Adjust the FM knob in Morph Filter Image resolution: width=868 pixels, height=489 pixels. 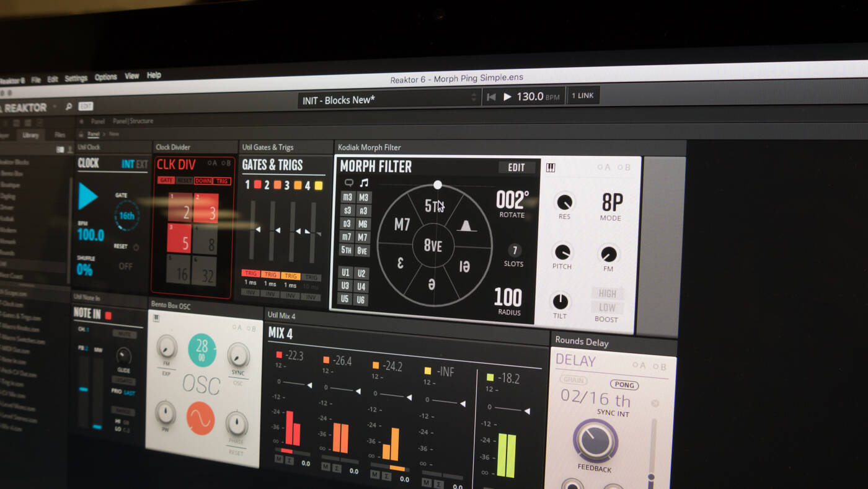(608, 254)
